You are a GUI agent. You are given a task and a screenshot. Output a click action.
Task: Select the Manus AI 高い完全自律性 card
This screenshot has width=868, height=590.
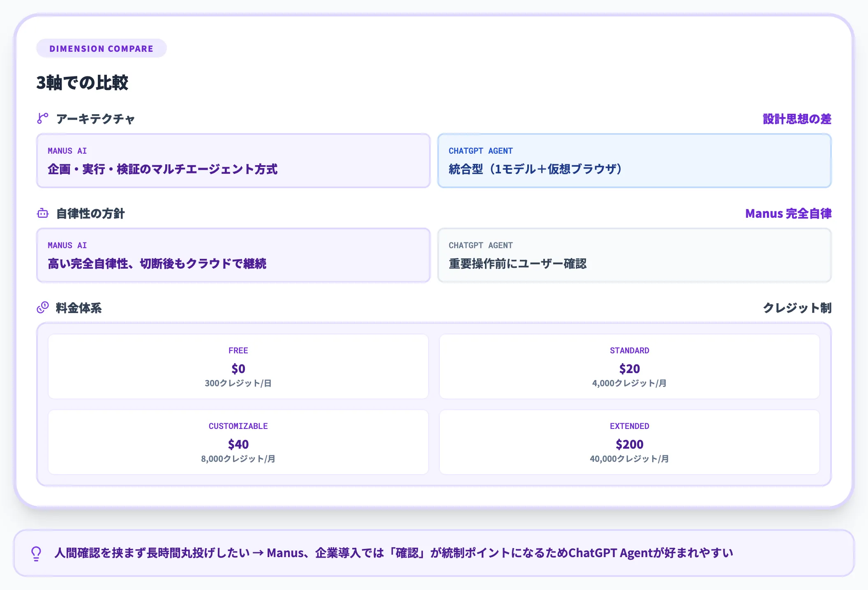[233, 255]
